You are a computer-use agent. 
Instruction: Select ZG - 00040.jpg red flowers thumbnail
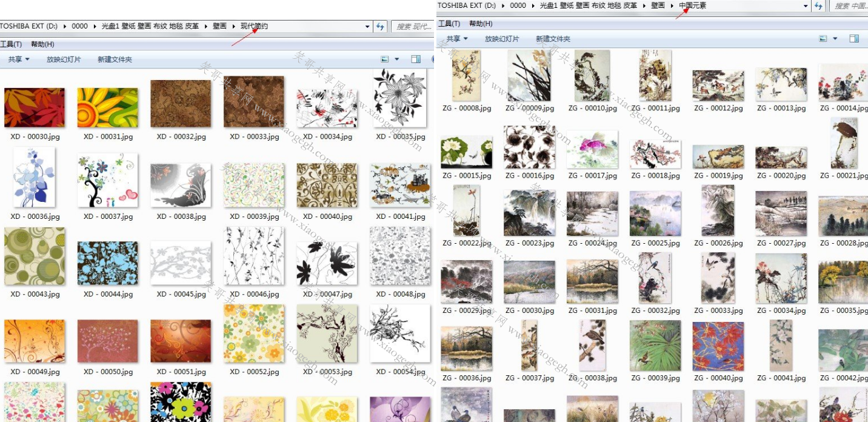(718, 346)
